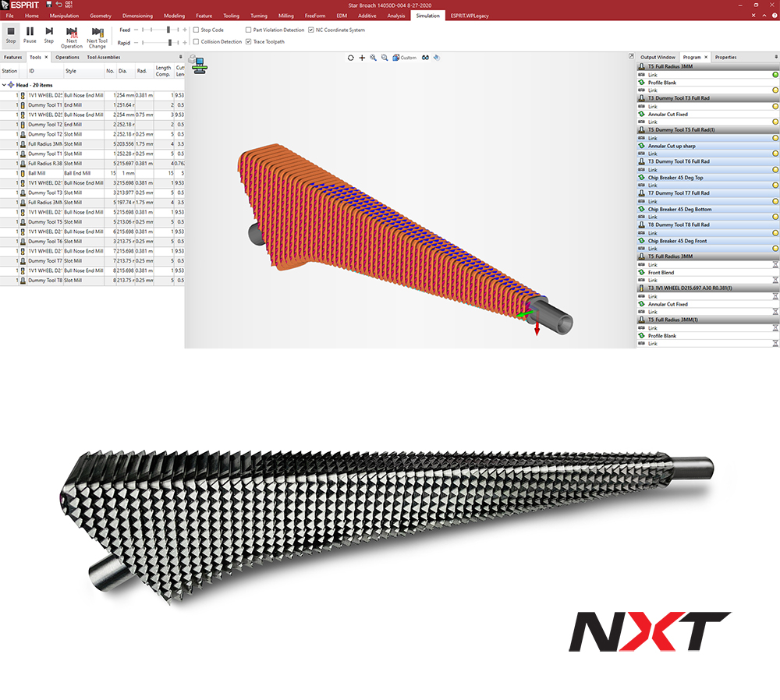Open the Turning ribbon tab
780x700 pixels.
pos(259,16)
